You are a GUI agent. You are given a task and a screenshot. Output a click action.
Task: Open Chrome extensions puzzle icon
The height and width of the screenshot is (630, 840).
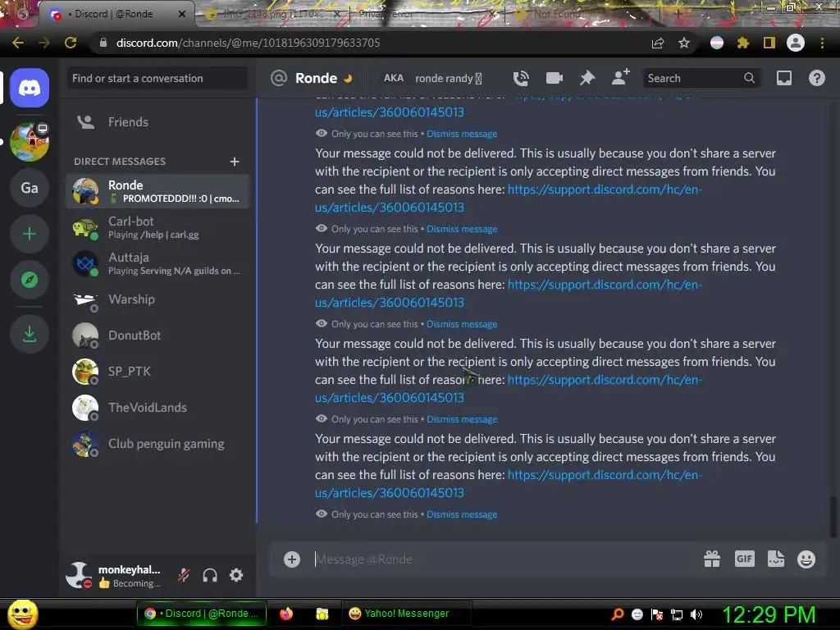point(742,43)
